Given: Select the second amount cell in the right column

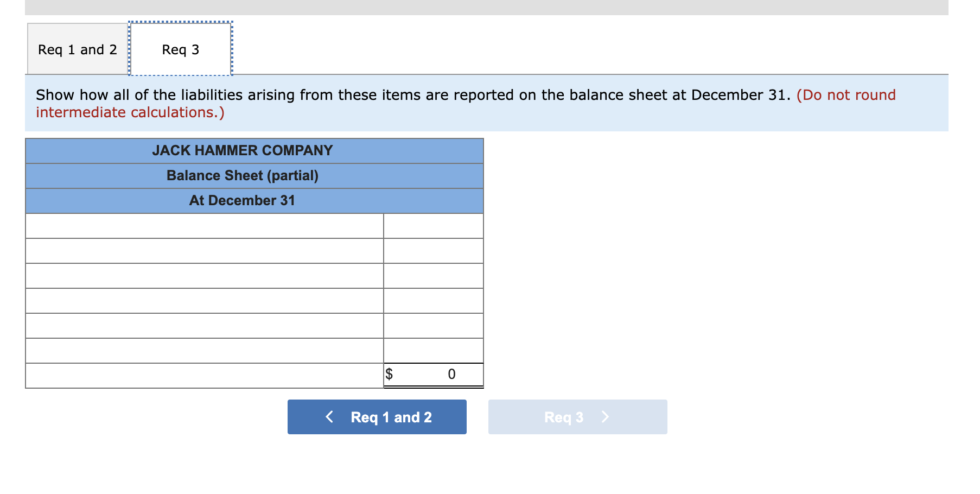Looking at the screenshot, I should (x=433, y=250).
